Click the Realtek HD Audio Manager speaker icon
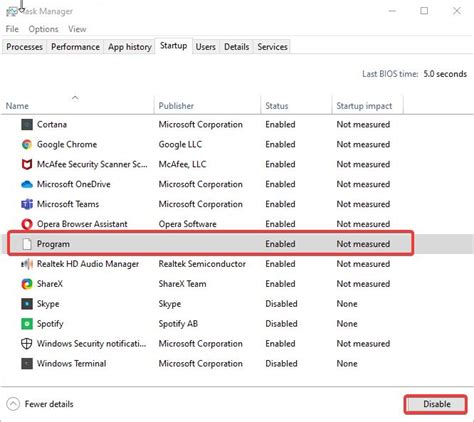 (x=27, y=264)
